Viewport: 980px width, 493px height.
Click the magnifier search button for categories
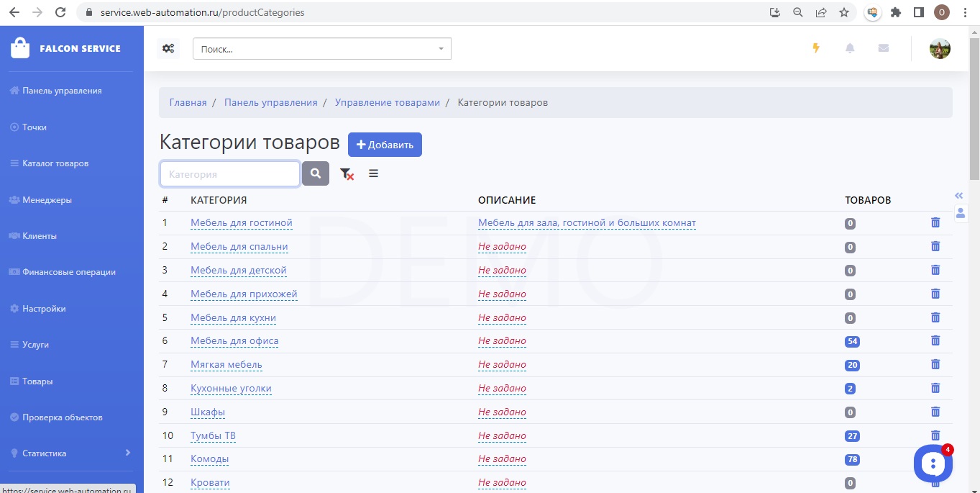316,173
